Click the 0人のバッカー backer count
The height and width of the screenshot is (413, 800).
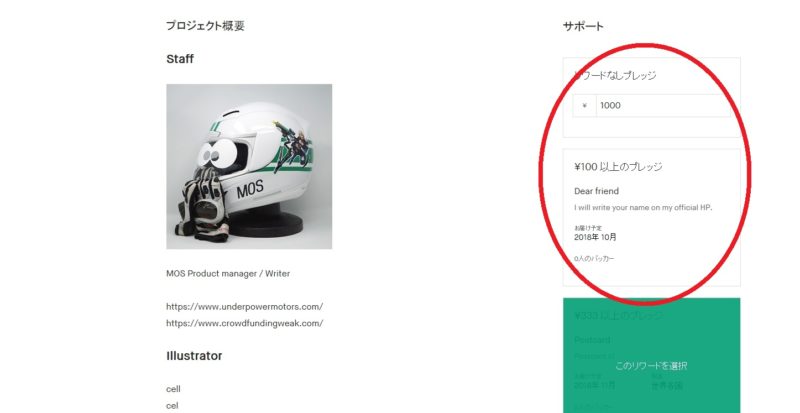(x=594, y=259)
